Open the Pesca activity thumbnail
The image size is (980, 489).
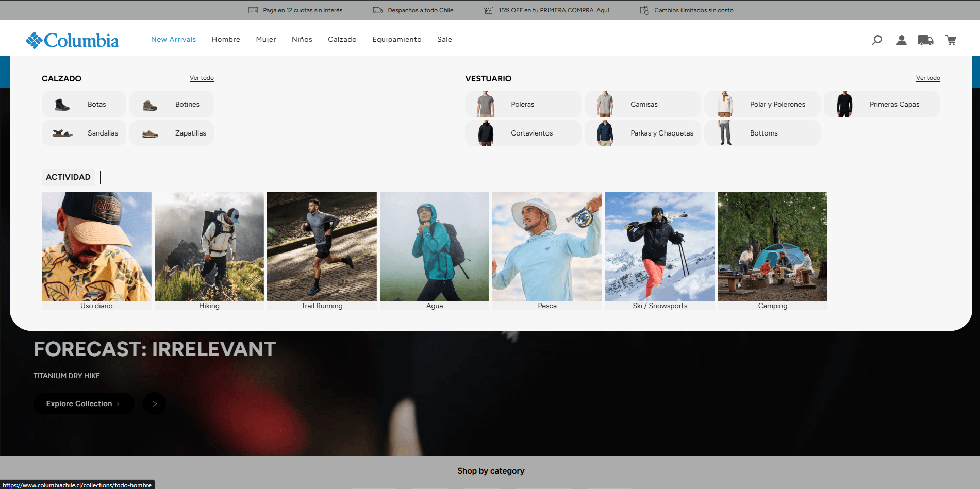(547, 247)
